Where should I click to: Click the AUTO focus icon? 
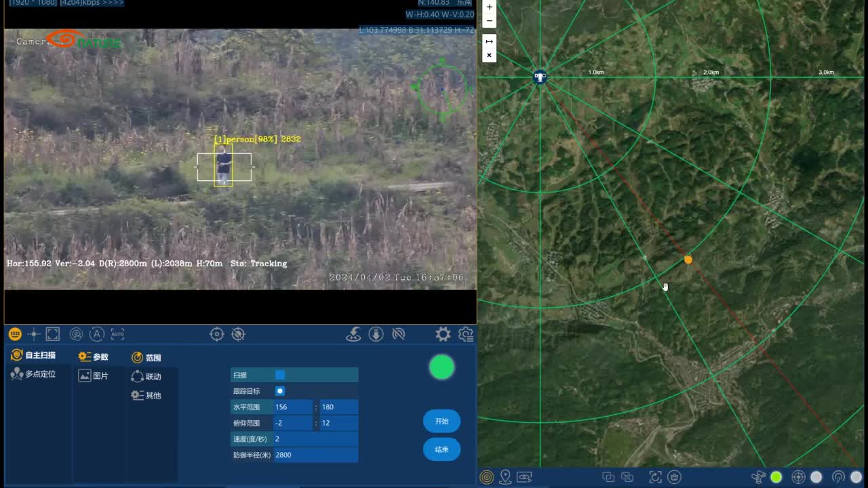coord(117,334)
